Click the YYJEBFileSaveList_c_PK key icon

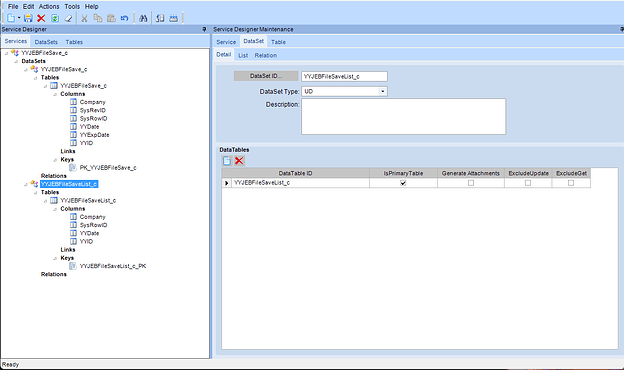73,266
